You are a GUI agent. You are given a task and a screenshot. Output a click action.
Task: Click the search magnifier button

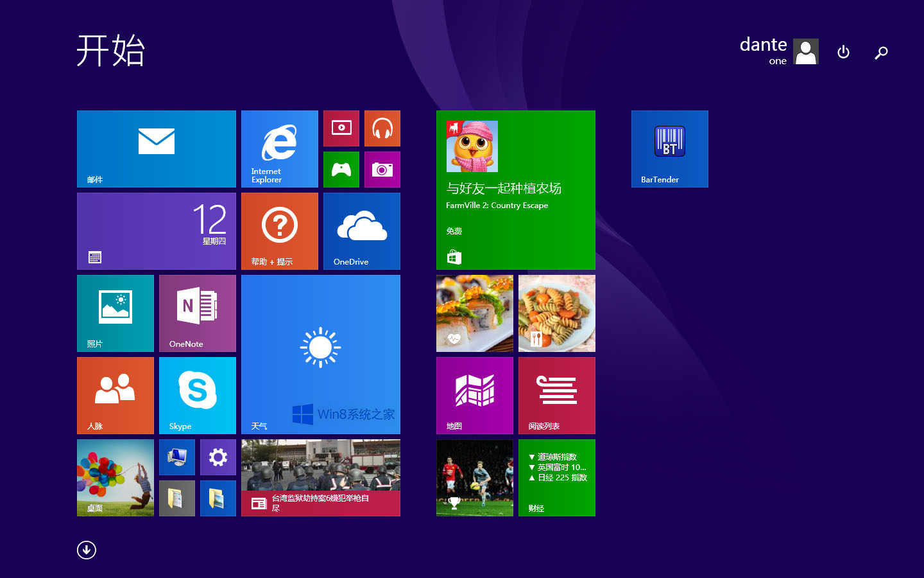coord(881,52)
